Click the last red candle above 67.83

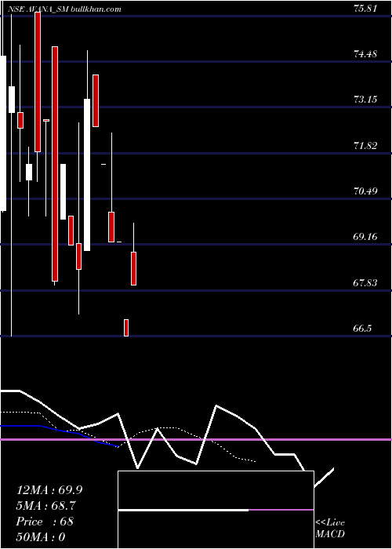click(x=134, y=268)
